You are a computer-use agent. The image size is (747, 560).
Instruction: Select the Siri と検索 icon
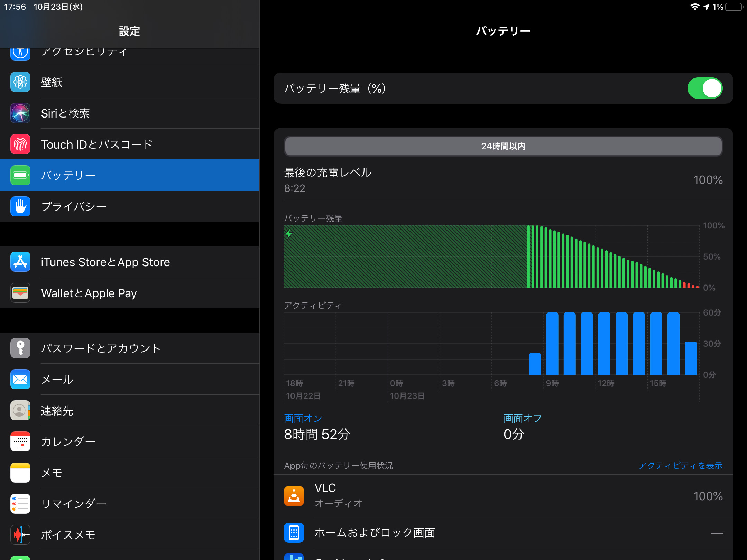click(x=20, y=113)
